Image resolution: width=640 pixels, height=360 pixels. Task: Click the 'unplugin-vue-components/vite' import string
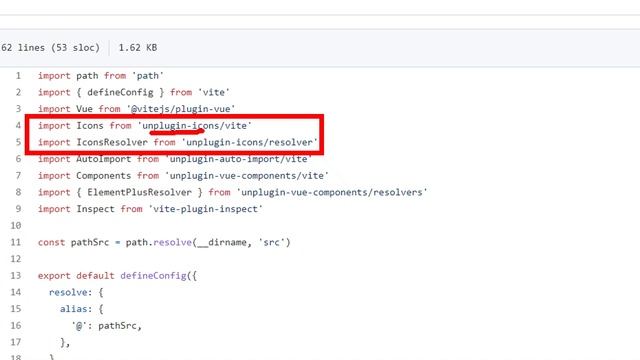247,176
